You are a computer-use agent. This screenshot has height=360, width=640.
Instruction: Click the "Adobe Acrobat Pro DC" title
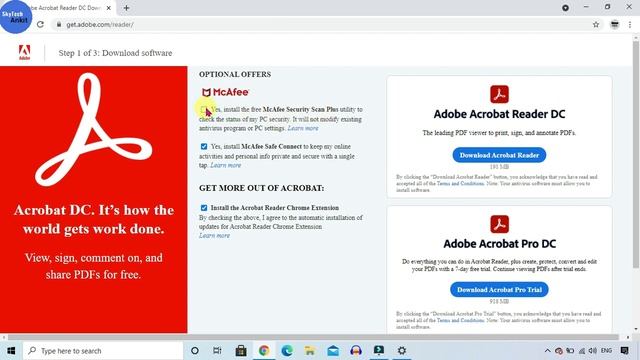click(499, 244)
